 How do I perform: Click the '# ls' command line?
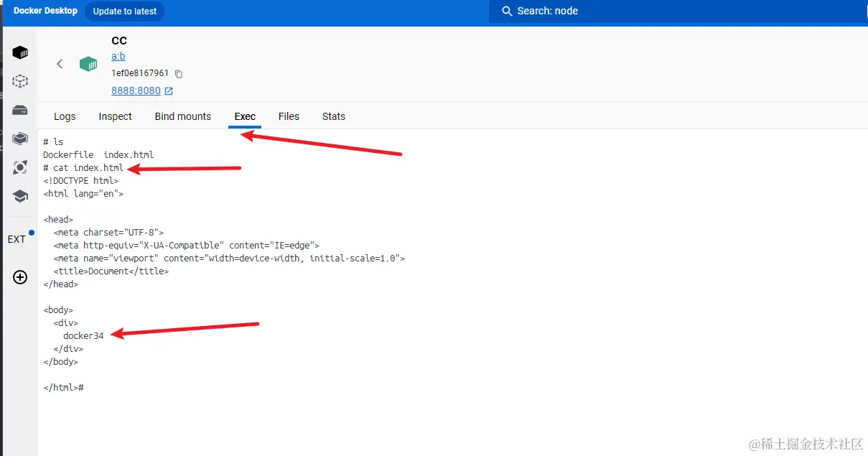click(53, 142)
